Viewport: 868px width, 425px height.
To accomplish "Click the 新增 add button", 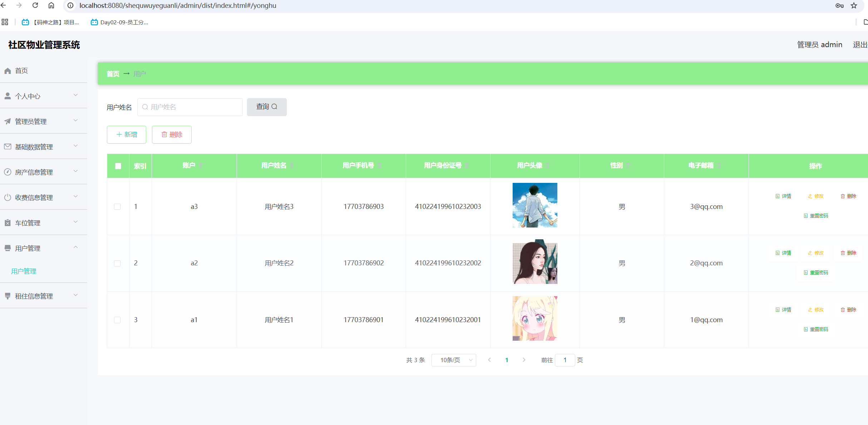I will point(127,134).
